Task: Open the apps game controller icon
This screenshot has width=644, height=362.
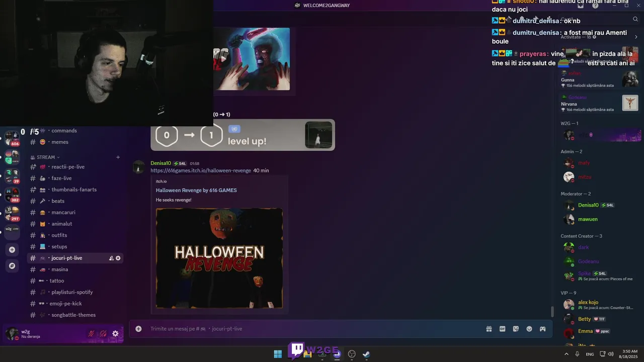Action: pyautogui.click(x=543, y=329)
